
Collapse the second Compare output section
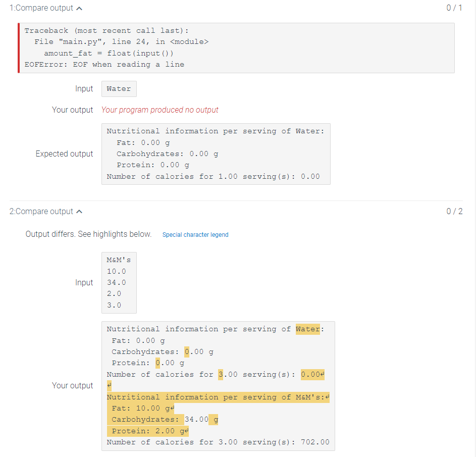(x=79, y=212)
